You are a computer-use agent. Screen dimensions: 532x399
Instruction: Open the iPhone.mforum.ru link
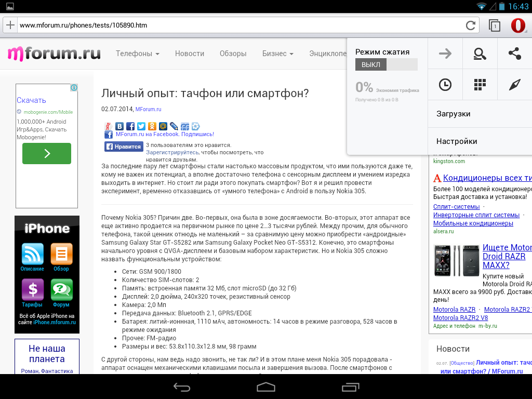54,322
